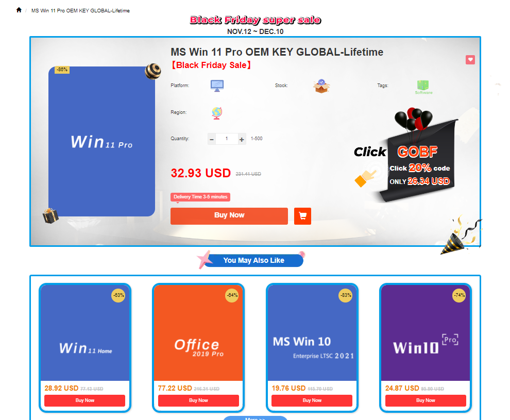This screenshot has height=420, width=510.
Task: Focus the quantity input field
Action: point(227,139)
